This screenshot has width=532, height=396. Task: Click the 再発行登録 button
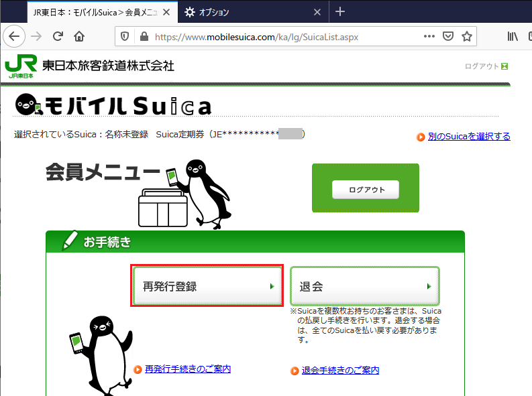tap(207, 286)
